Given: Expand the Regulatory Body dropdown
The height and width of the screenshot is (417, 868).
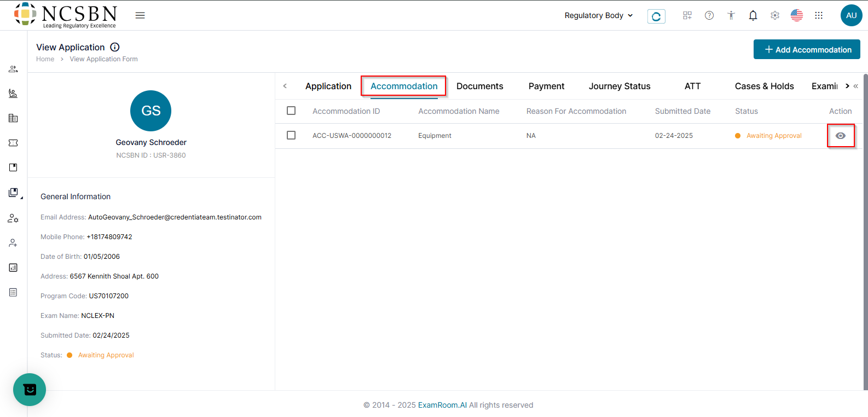Looking at the screenshot, I should pos(599,15).
